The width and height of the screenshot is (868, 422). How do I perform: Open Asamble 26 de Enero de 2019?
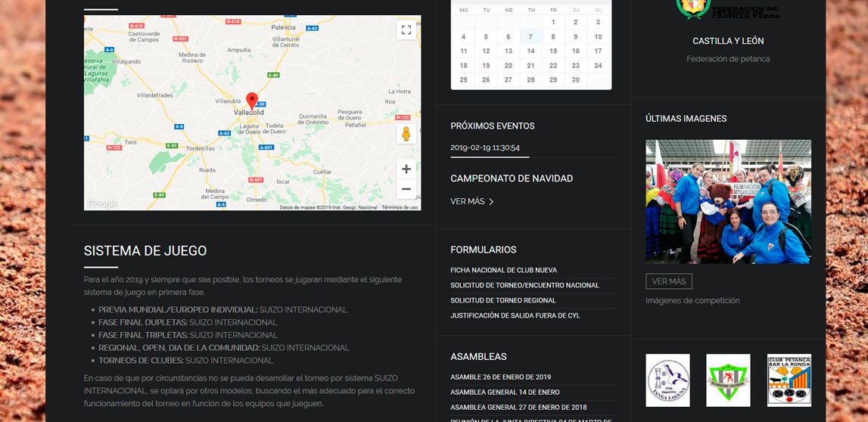pos(500,377)
